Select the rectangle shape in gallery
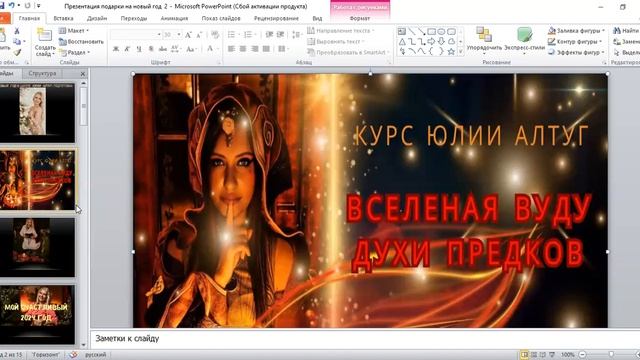Viewport: 640px width, 360px height. pyautogui.click(x=431, y=31)
